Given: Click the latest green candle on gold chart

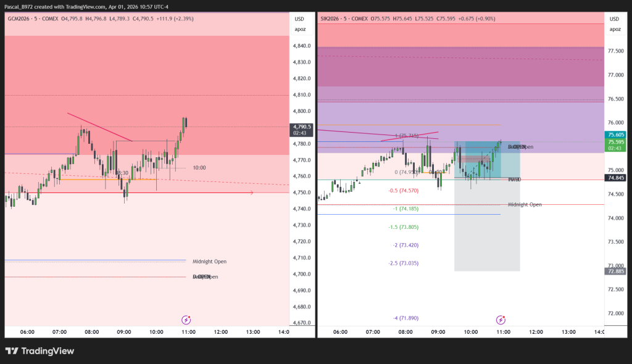Looking at the screenshot, I should (x=185, y=122).
